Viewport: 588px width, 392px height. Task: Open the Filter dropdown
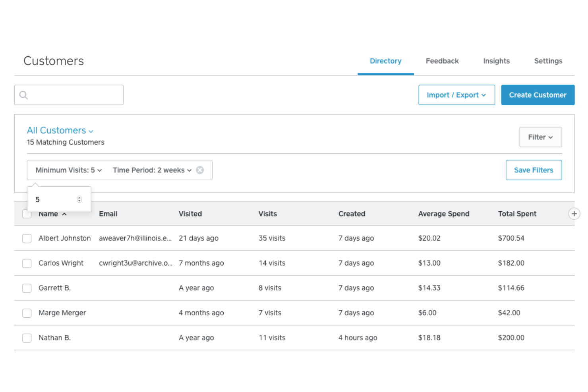540,137
